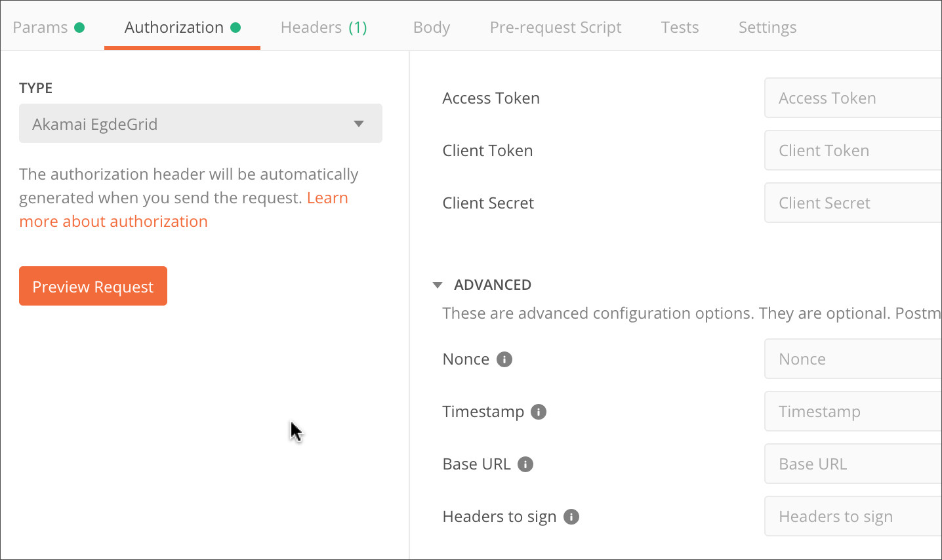Go to the Pre-request Script tab

(556, 28)
